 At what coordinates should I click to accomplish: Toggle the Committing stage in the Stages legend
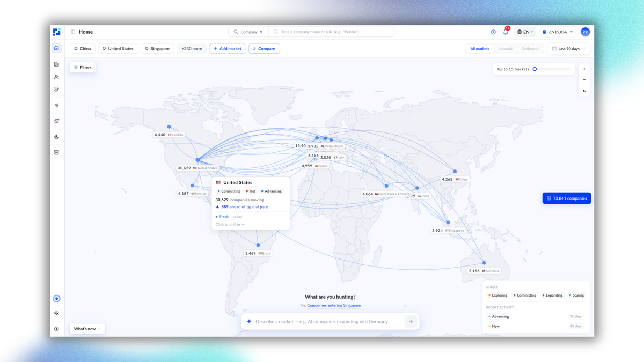point(524,295)
